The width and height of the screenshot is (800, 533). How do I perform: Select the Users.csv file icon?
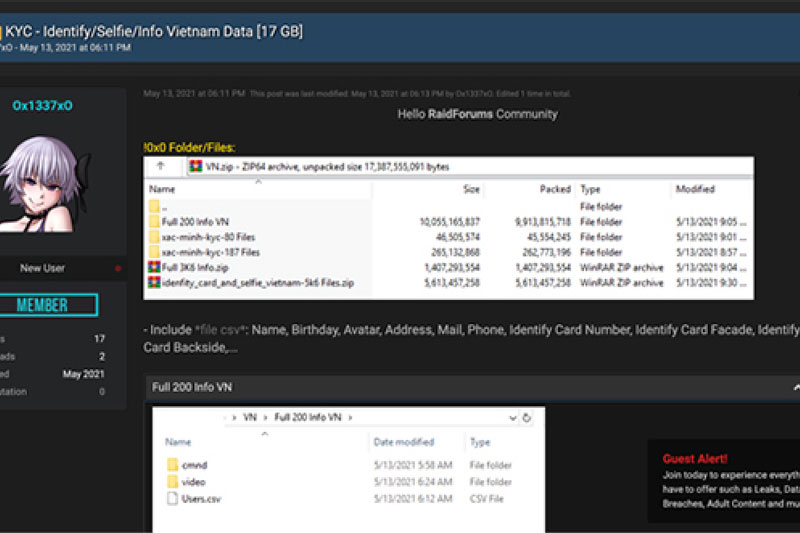[172, 497]
